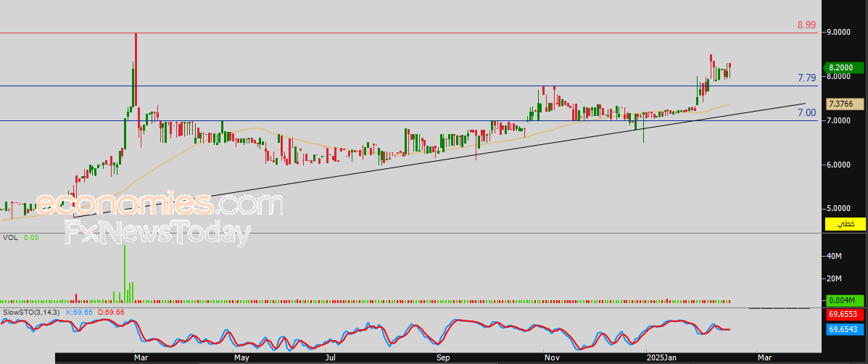Click the Sep label on time axis
This screenshot has height=364, width=868.
point(443,358)
